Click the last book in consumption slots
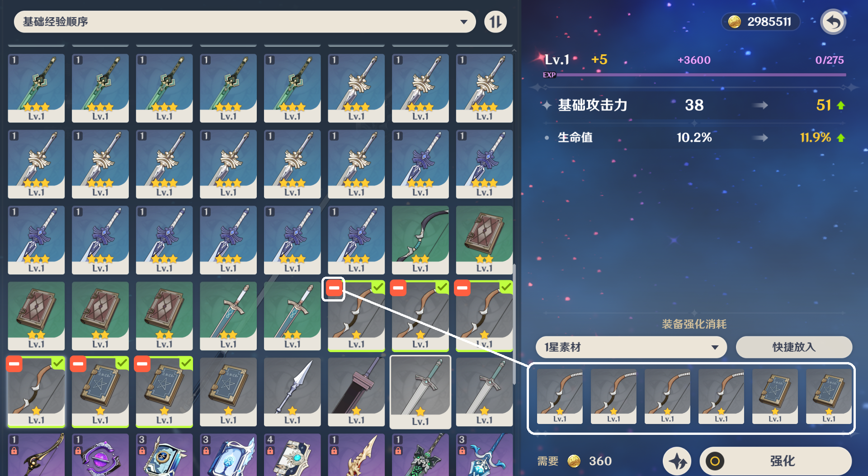The width and height of the screenshot is (868, 476). (829, 396)
